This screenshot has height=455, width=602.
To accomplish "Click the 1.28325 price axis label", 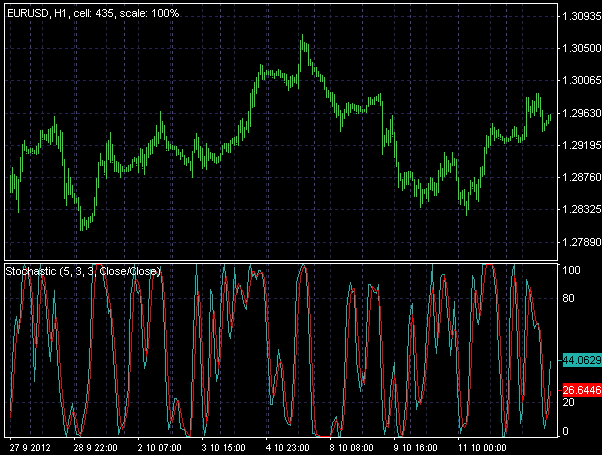I will tap(582, 210).
